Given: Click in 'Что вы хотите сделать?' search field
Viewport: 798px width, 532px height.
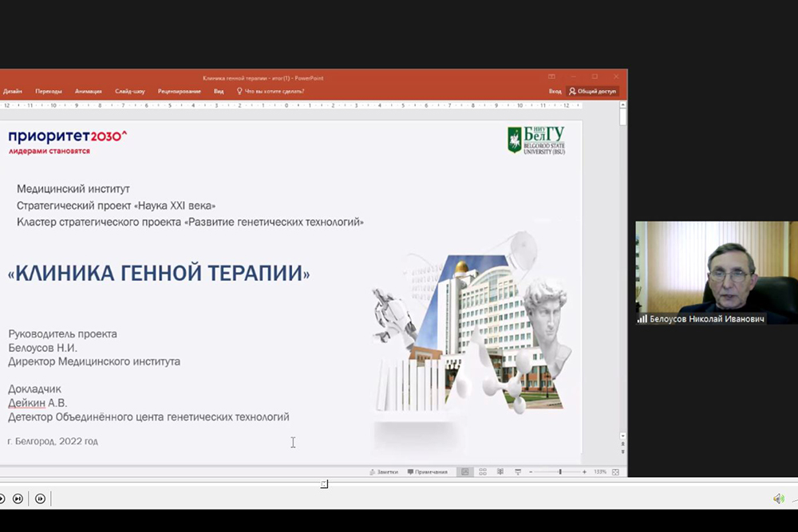Looking at the screenshot, I should 274,92.
